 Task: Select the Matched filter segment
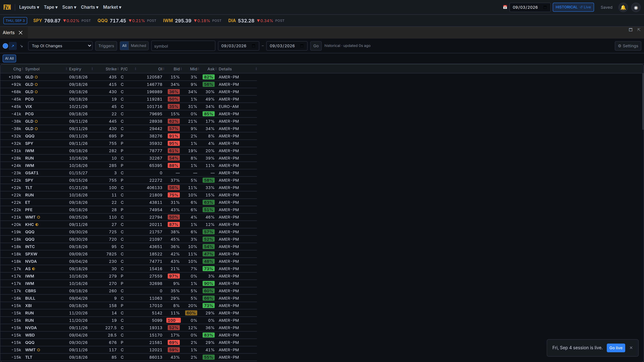(138, 46)
